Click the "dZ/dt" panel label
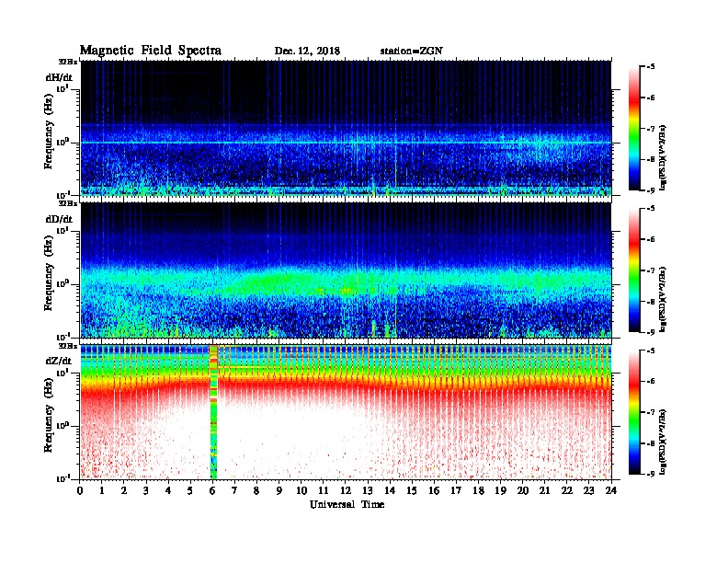The width and height of the screenshot is (728, 563). pos(59,361)
